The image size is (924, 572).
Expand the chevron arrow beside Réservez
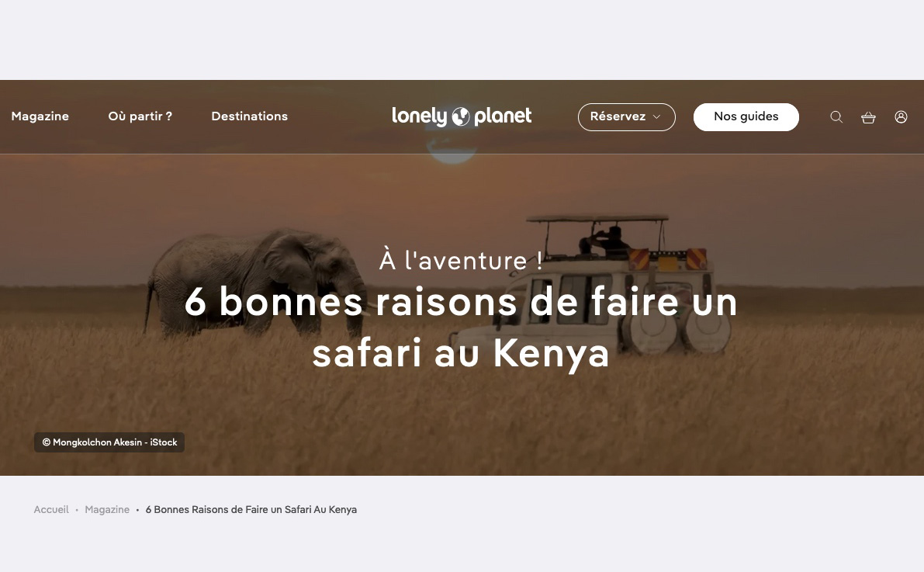(x=656, y=116)
